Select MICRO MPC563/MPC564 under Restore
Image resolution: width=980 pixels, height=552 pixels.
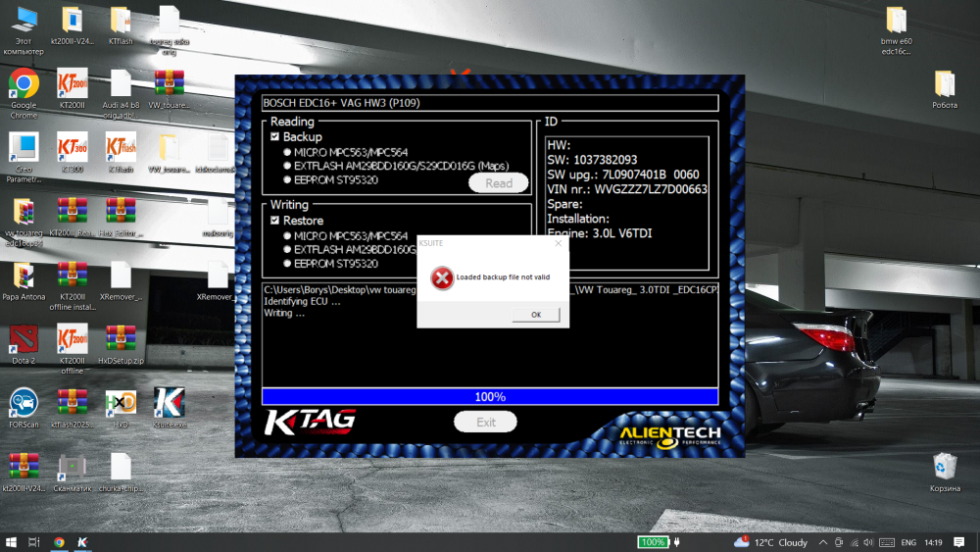click(287, 235)
